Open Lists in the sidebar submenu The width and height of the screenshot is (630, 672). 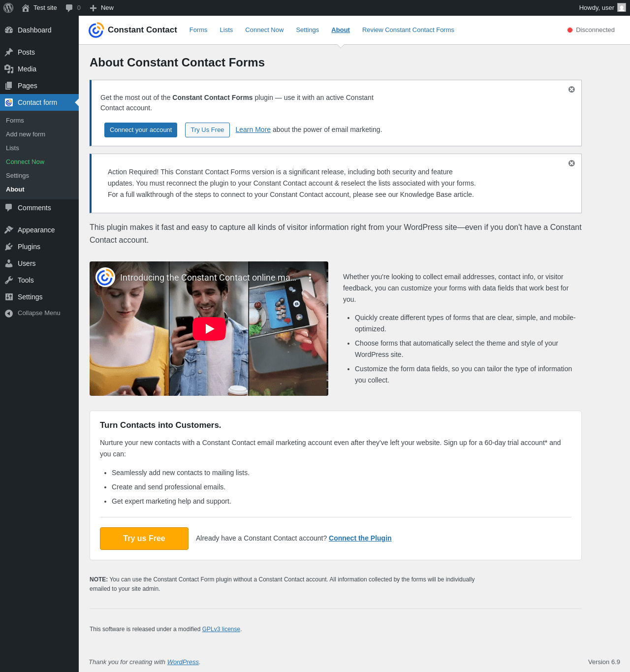[12, 148]
